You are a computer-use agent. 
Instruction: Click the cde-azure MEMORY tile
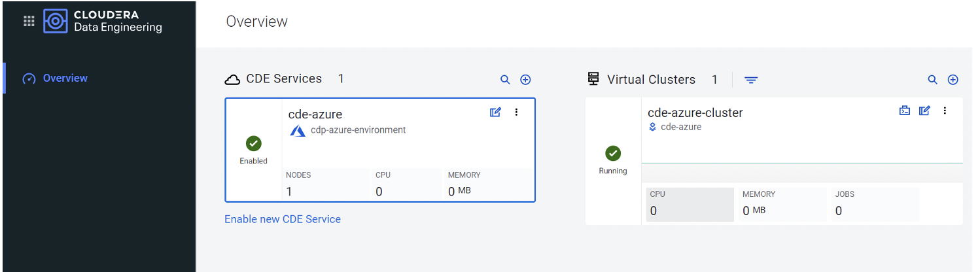(488, 184)
